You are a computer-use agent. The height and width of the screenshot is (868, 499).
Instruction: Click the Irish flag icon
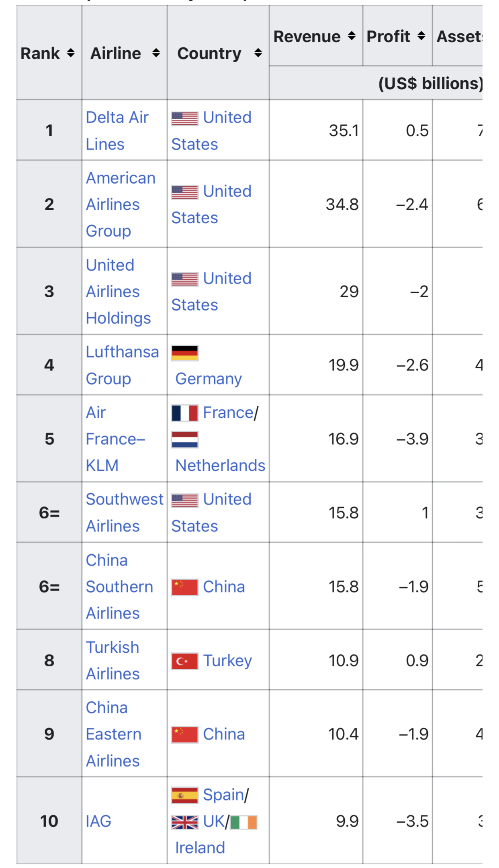243,822
